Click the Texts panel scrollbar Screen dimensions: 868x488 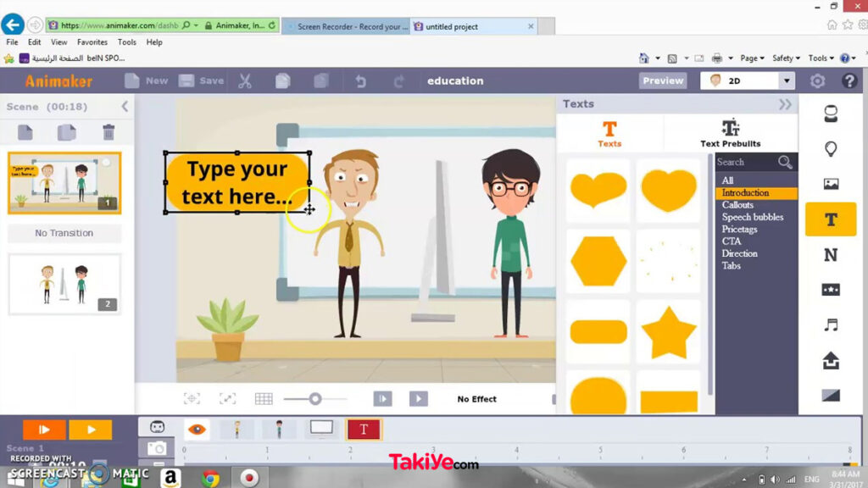[711, 275]
